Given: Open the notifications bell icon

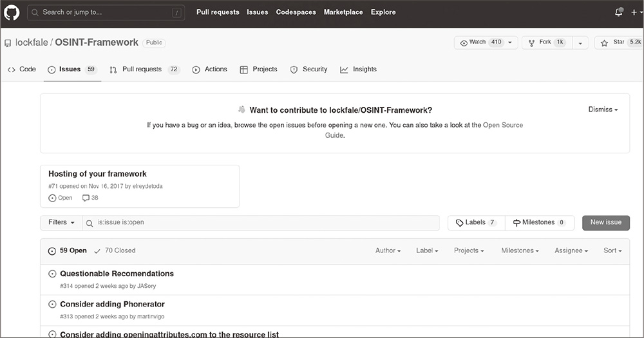Looking at the screenshot, I should pyautogui.click(x=619, y=12).
